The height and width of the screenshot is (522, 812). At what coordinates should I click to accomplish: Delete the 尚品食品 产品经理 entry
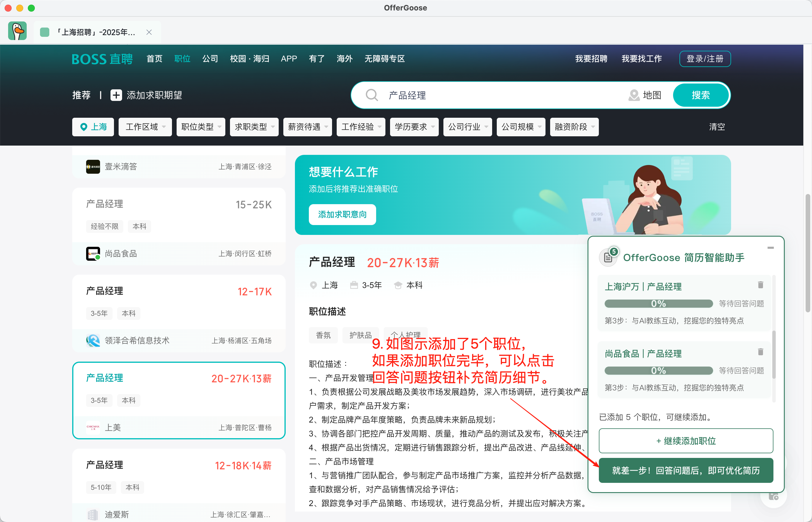pos(760,352)
